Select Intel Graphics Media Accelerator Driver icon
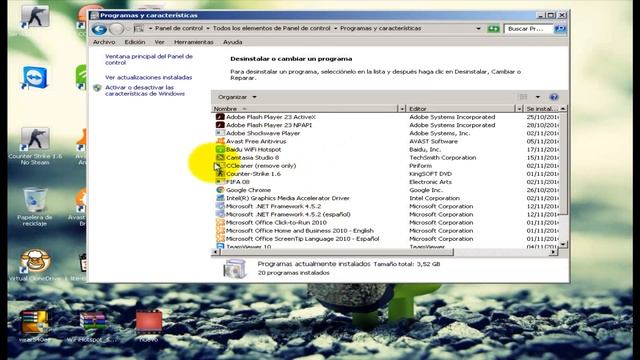Screen dimensions: 640x360 (x=220, y=198)
